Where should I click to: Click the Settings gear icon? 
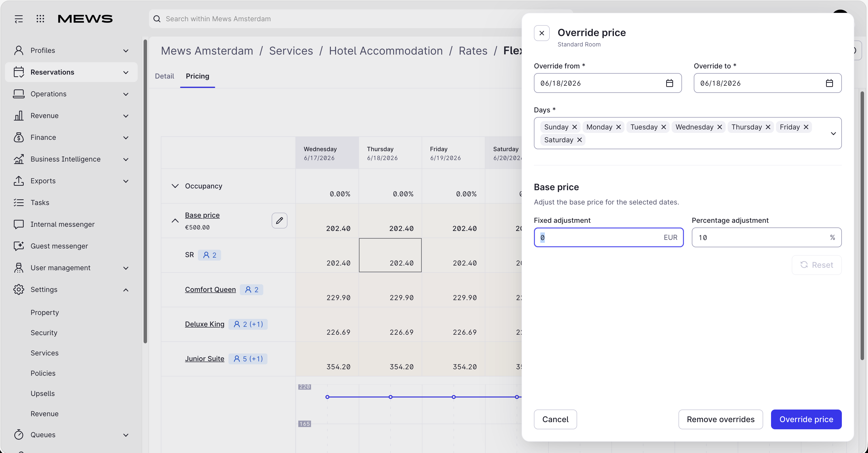click(19, 289)
